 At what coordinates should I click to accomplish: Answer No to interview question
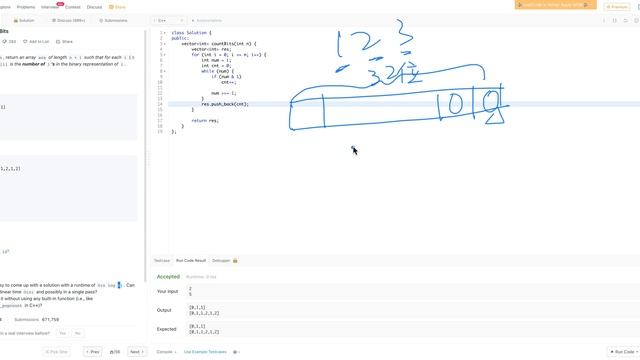(x=78, y=333)
